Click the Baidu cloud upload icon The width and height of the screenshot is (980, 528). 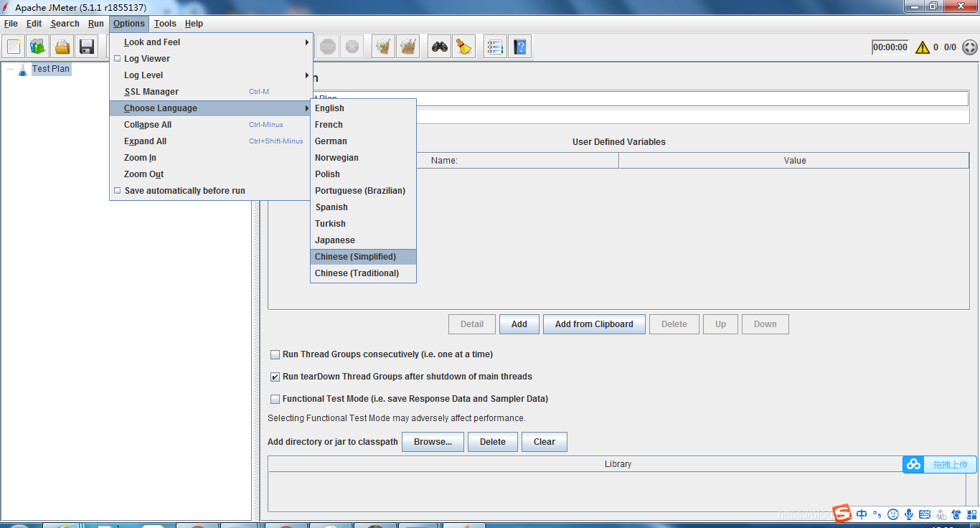913,464
